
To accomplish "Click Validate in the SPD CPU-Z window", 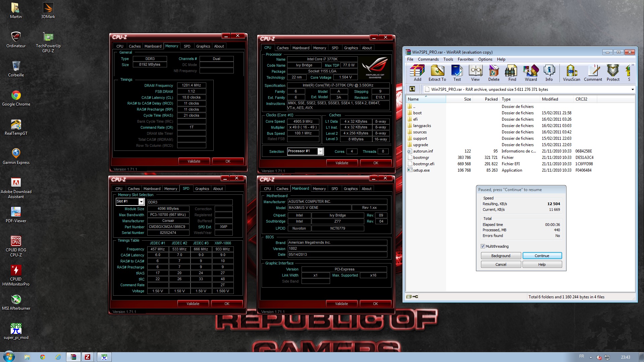I will (193, 304).
